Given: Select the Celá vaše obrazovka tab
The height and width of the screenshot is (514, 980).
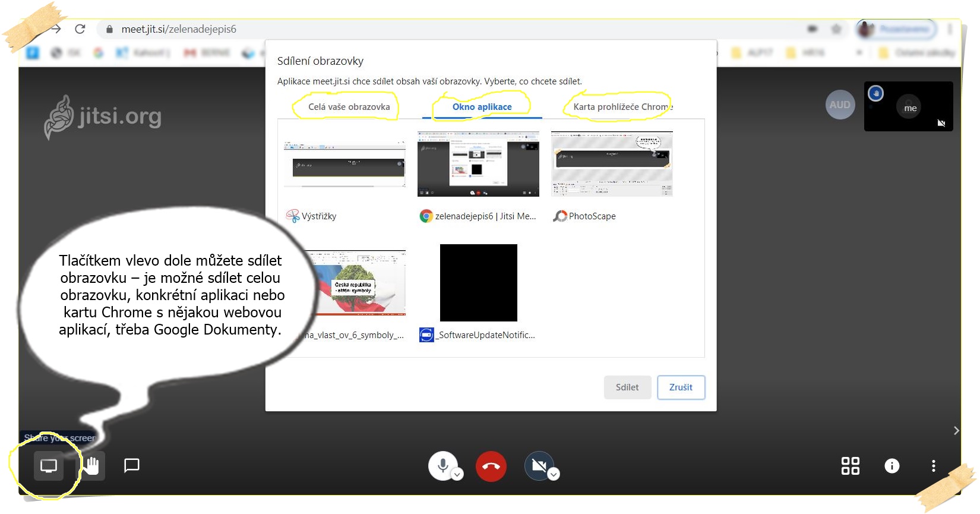Looking at the screenshot, I should (x=349, y=107).
